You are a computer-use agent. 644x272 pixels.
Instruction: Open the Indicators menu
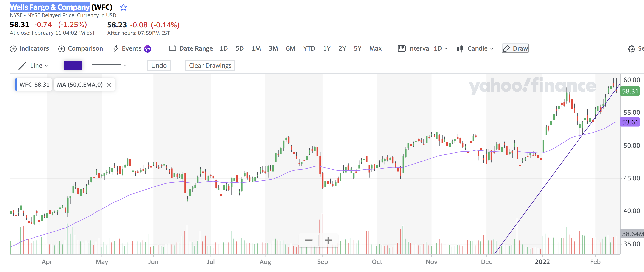click(x=30, y=48)
